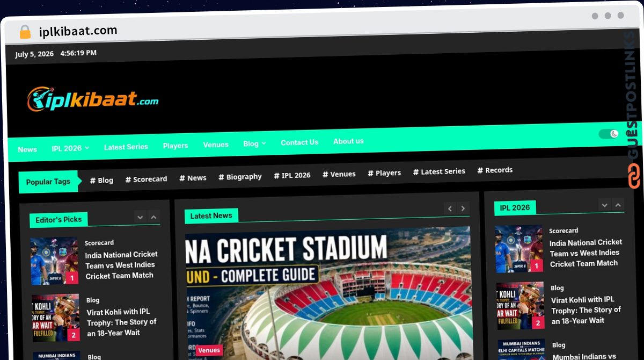Go to the Players menu item
The height and width of the screenshot is (360, 644).
(x=175, y=146)
